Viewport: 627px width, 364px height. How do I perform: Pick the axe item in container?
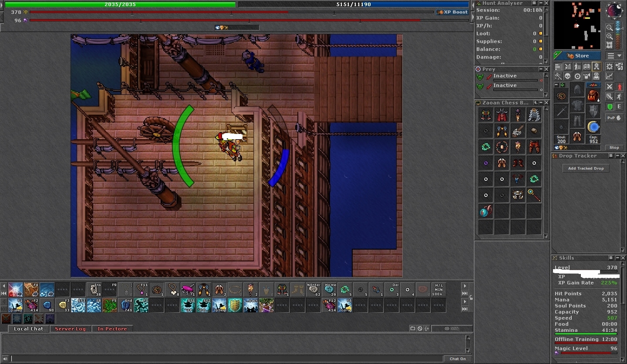coord(518,131)
